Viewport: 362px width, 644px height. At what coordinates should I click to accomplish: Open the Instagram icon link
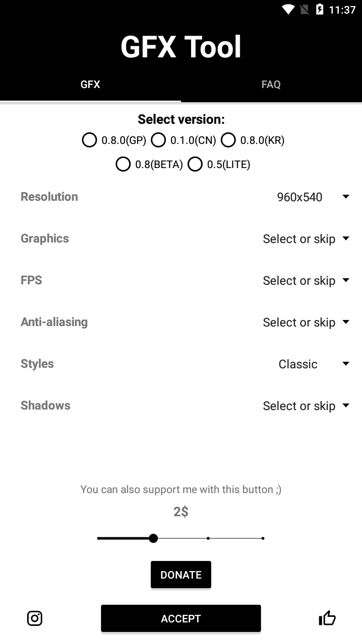point(35,618)
